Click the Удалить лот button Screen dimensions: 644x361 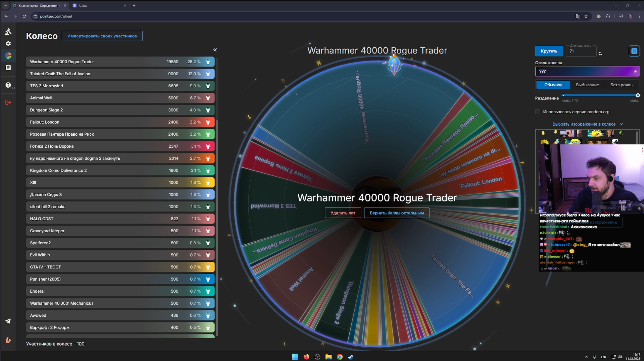(x=343, y=213)
